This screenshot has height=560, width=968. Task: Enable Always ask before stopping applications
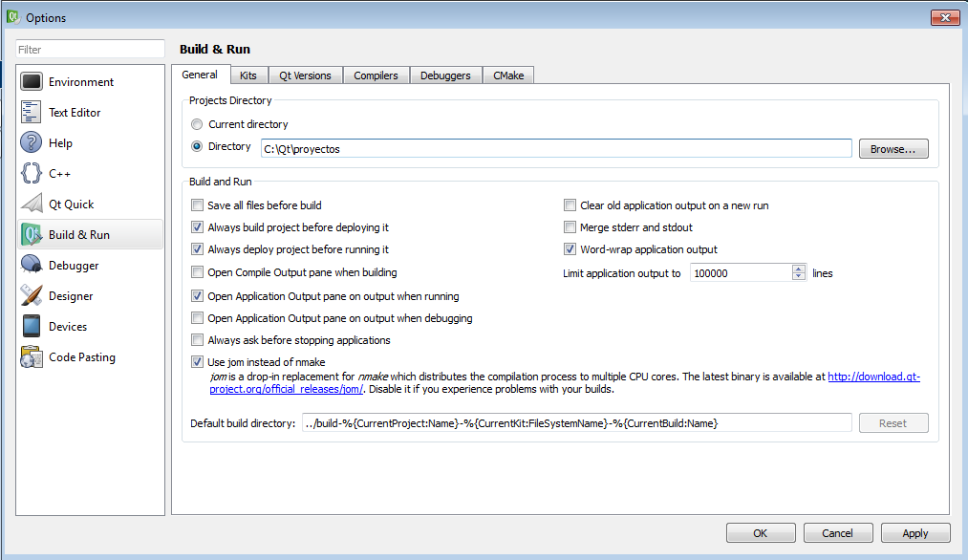click(198, 340)
